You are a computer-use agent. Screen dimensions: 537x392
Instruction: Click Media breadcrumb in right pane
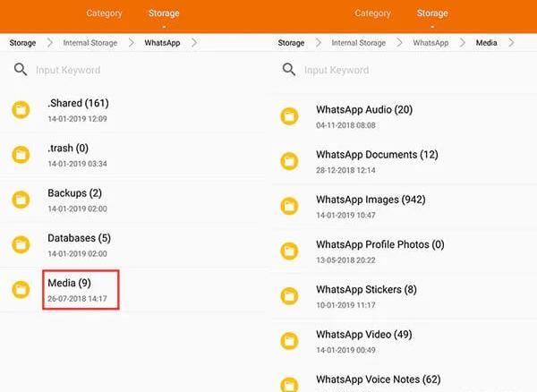click(x=486, y=43)
